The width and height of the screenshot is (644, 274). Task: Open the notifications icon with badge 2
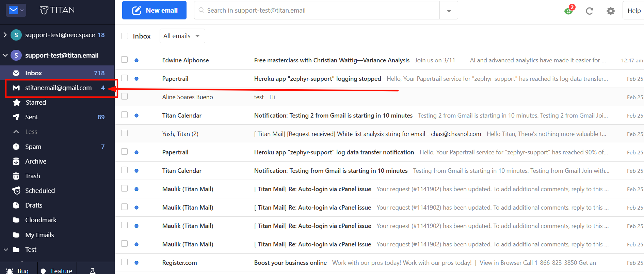click(569, 10)
